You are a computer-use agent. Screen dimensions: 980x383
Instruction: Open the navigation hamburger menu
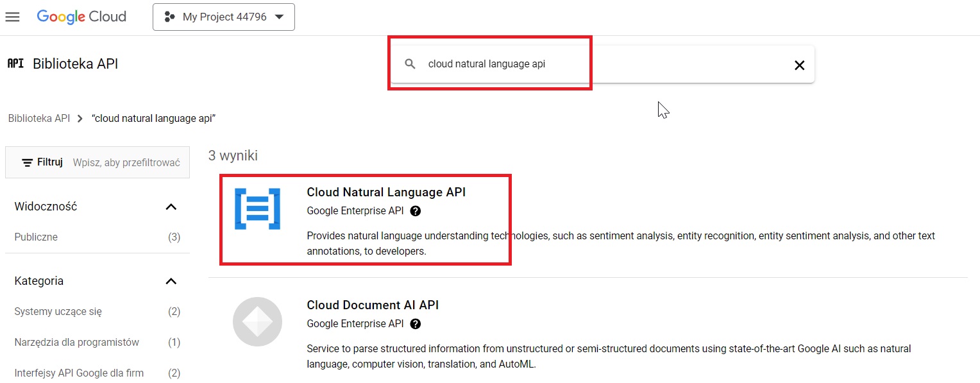tap(12, 17)
